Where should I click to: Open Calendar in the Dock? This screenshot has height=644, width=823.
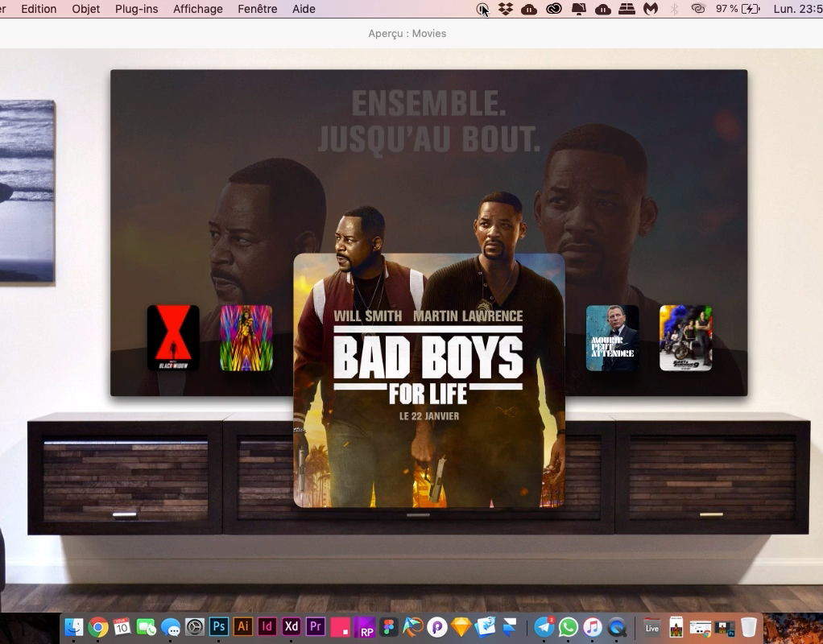[122, 626]
